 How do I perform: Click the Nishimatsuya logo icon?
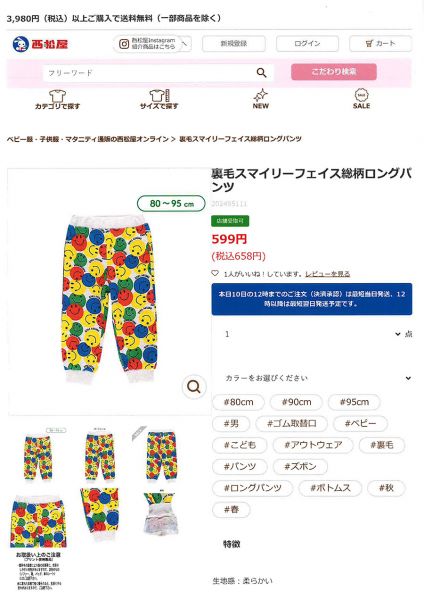point(21,44)
